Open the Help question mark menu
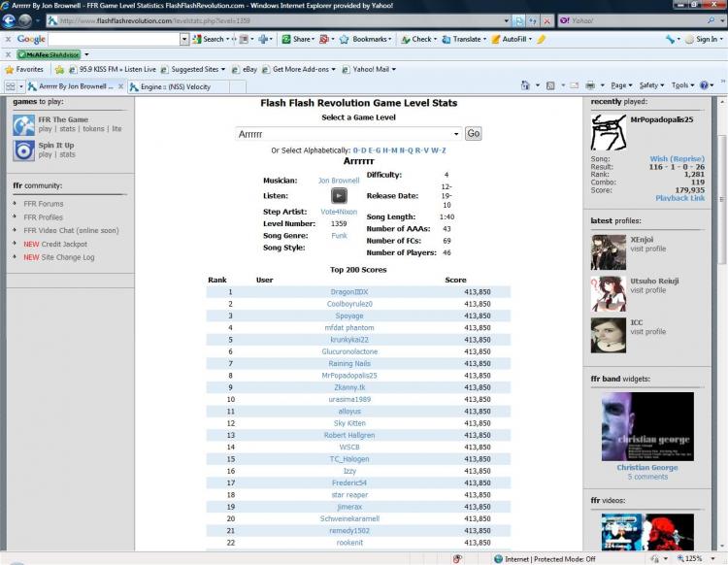 pos(705,85)
